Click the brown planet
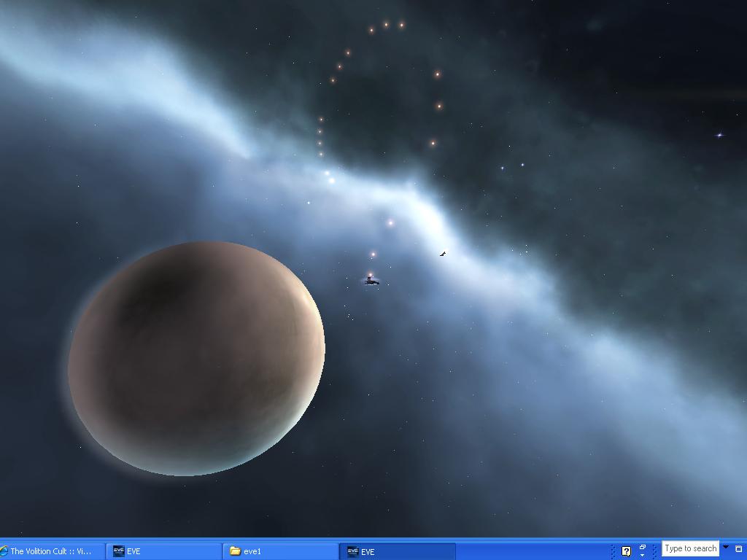Screen dimensions: 747x560 tap(196, 358)
